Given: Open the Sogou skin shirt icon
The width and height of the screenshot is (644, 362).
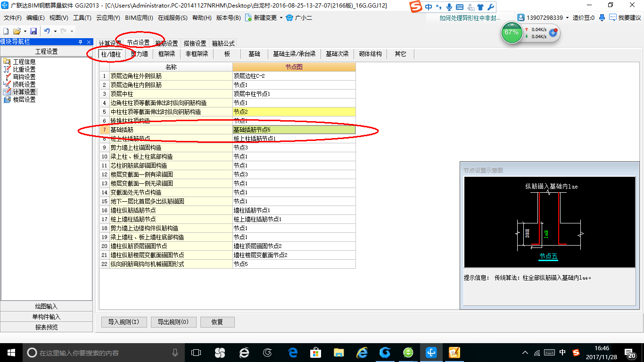Looking at the screenshot, I should pos(480,7).
